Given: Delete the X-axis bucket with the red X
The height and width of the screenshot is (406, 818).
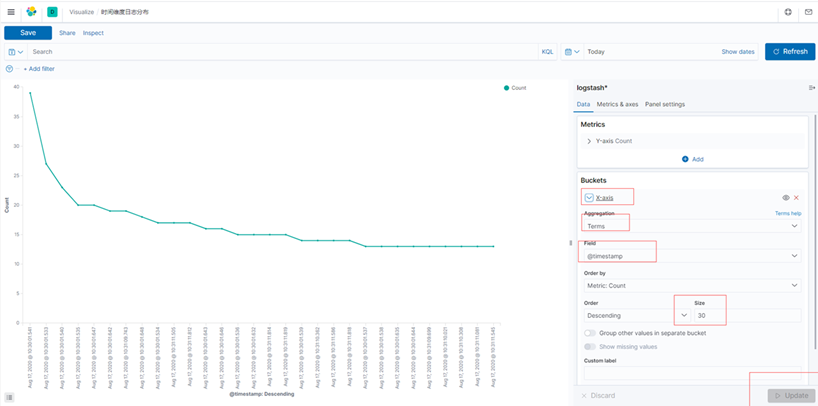Looking at the screenshot, I should 796,198.
